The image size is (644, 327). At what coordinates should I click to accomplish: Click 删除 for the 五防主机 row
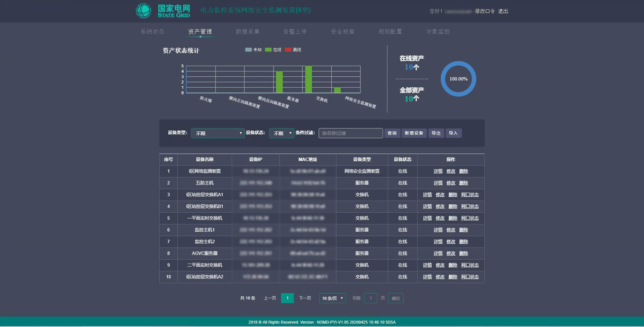click(464, 183)
